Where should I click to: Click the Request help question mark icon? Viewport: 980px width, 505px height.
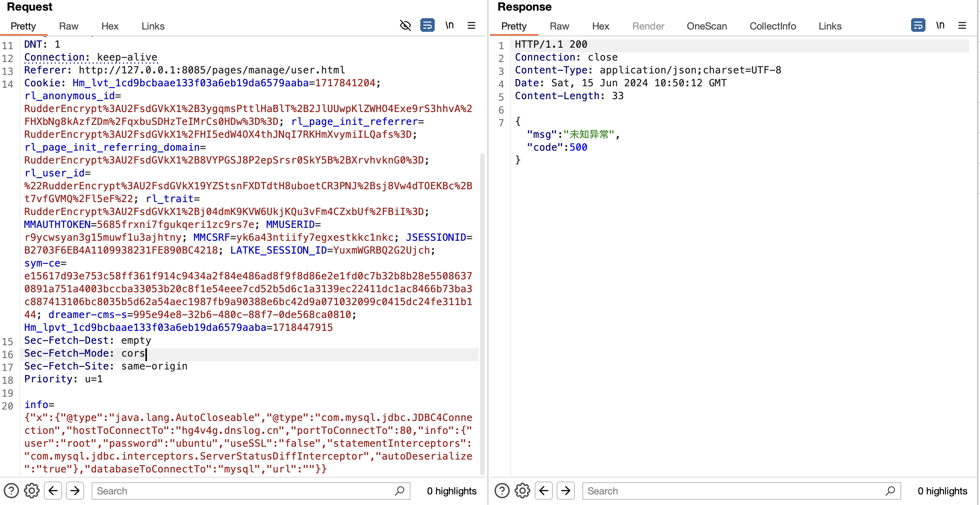[x=11, y=491]
